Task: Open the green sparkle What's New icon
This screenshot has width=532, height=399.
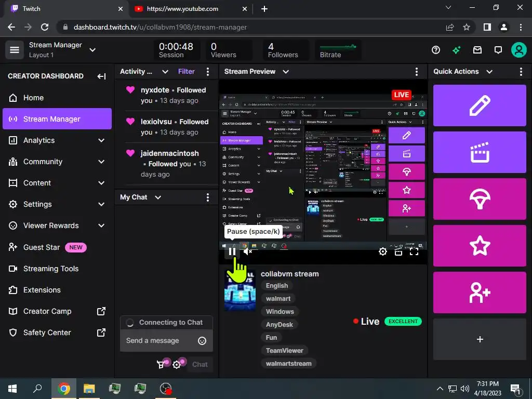Action: click(456, 50)
